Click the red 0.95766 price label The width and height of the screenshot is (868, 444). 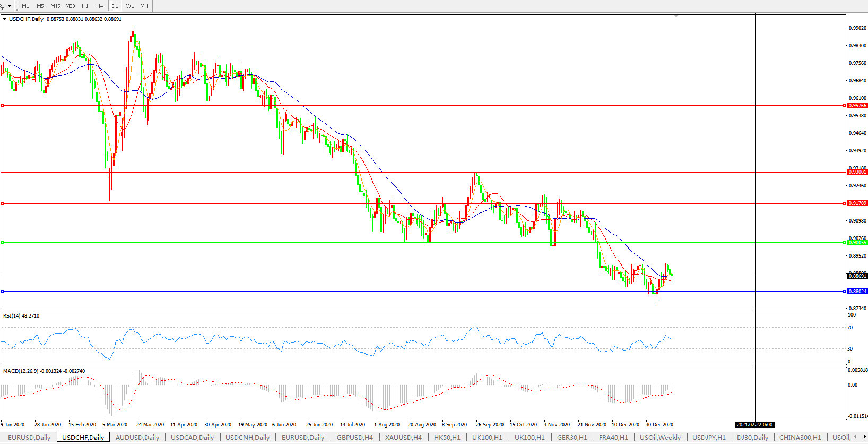(857, 106)
